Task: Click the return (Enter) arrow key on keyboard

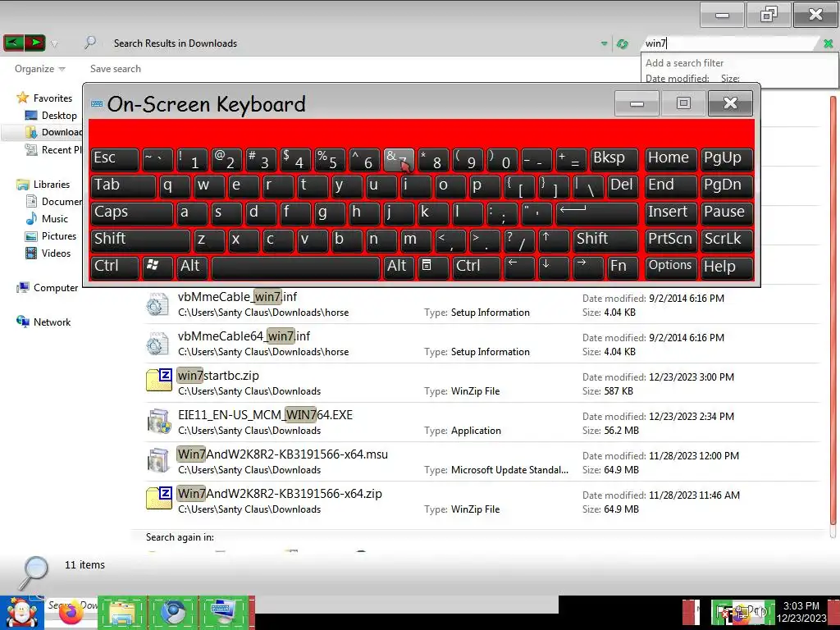Action: click(x=597, y=212)
